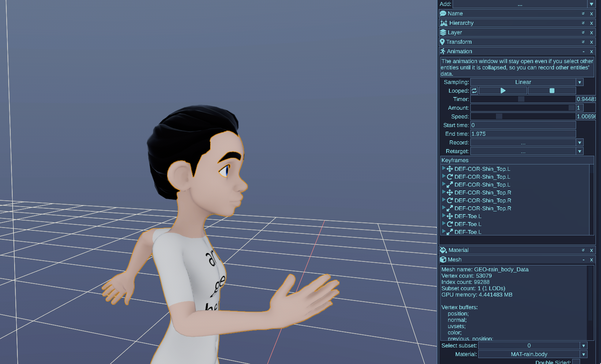Screen dimensions: 601x364
Task: Click the layered stack icon on Layer panel
Action: [x=443, y=32]
